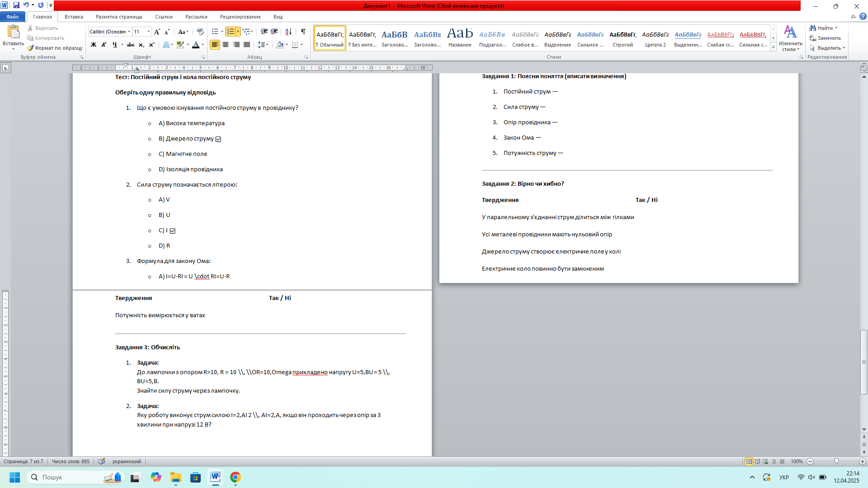The height and width of the screenshot is (488, 868).
Task: Click the vertical scrollbar thumb
Action: point(864,362)
